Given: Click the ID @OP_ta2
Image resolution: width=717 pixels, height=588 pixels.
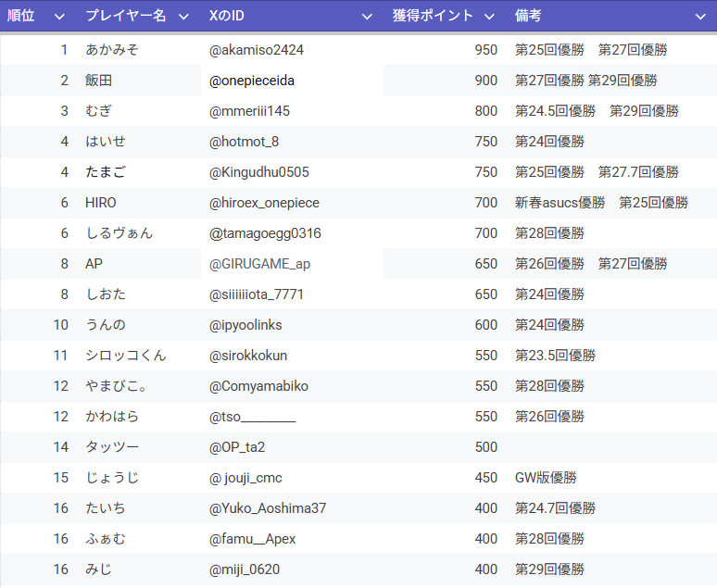Looking at the screenshot, I should point(237,447).
